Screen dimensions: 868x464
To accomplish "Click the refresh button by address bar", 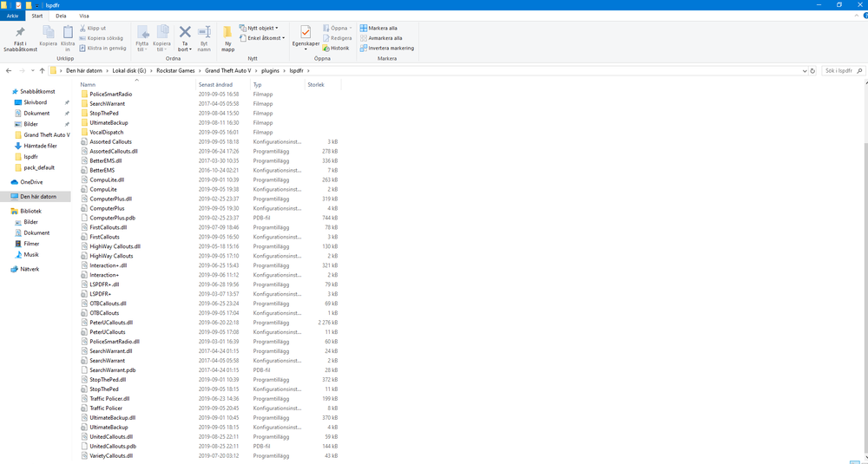I will coord(812,71).
